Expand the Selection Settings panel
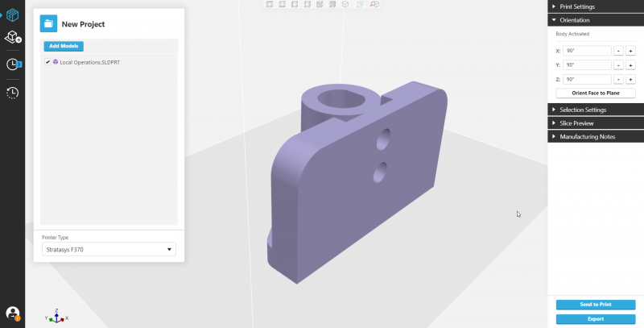 pyautogui.click(x=596, y=110)
